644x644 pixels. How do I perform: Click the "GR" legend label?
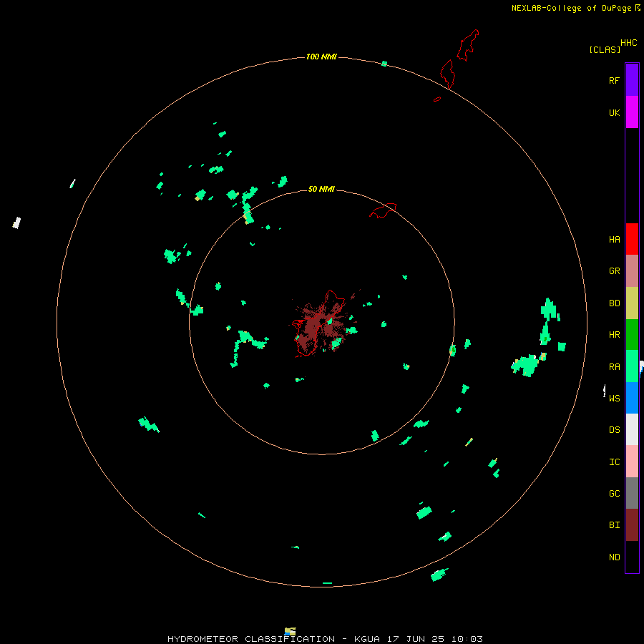[614, 271]
